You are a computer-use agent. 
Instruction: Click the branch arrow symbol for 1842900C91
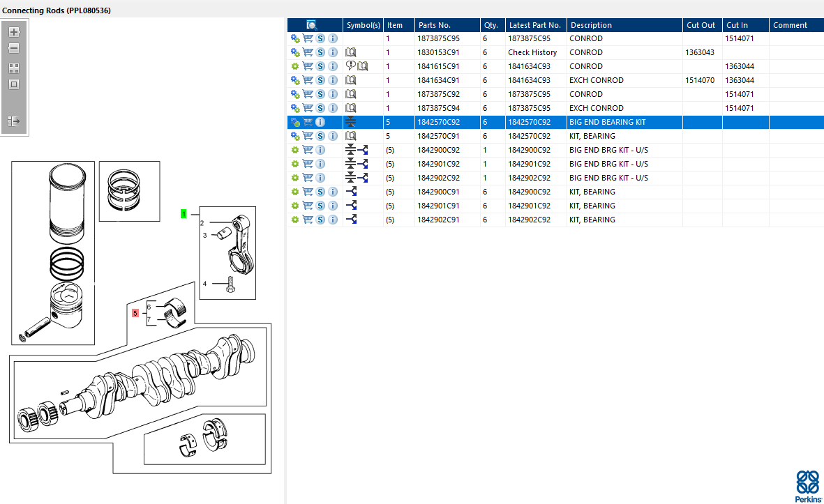point(352,192)
